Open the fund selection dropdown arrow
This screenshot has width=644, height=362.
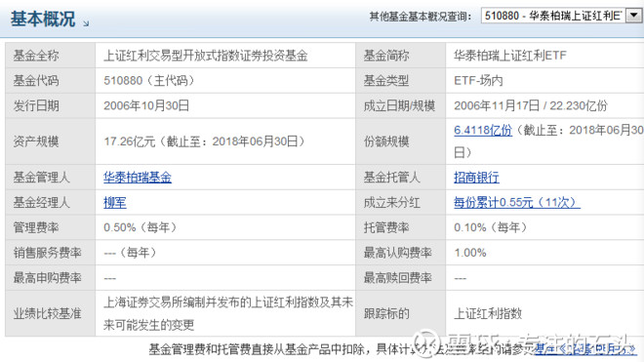[x=633, y=16]
